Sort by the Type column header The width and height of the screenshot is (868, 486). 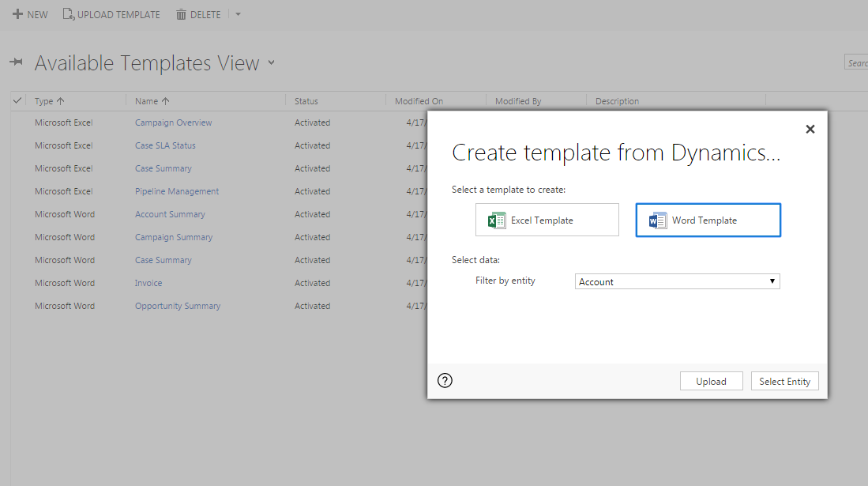[49, 101]
